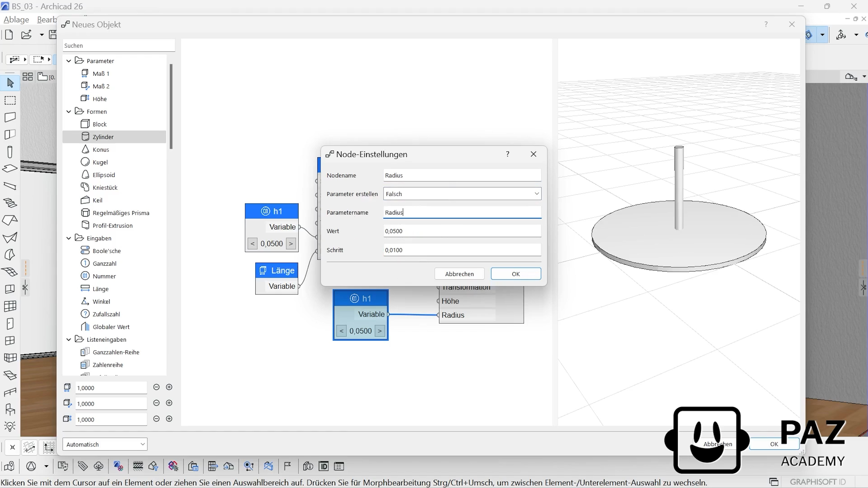Select the Stair tool in the toolbox
This screenshot has width=868, height=488.
[x=10, y=203]
